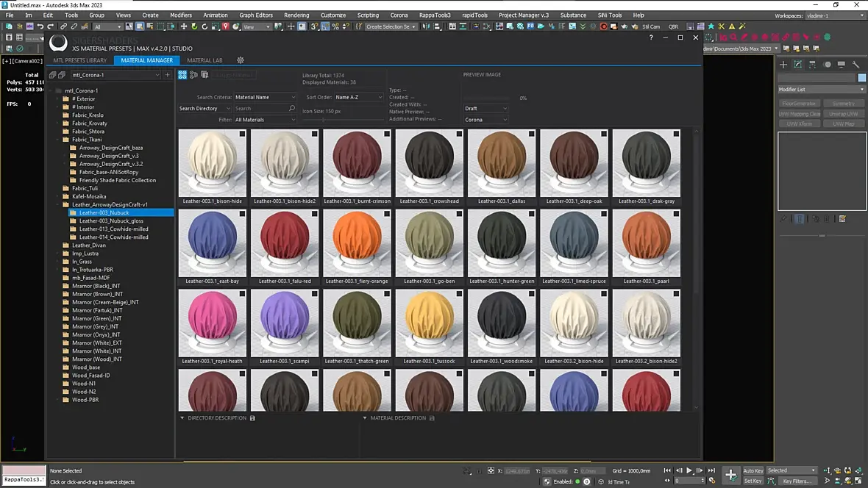
Task: Open the Sort Order Name A-Z dropdown
Action: point(358,97)
